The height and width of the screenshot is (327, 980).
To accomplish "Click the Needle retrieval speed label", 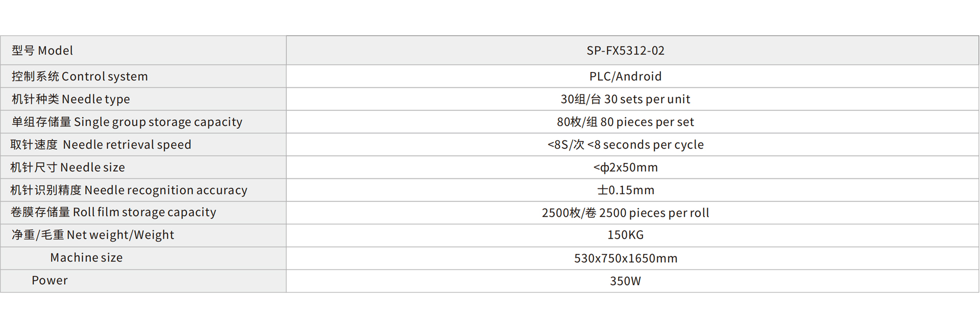I will click(101, 145).
